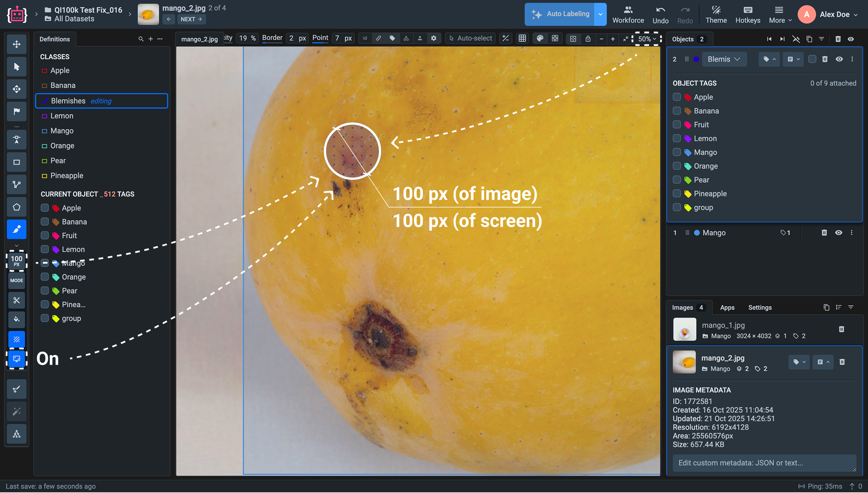
Task: Click the custom metadata input field
Action: pos(764,463)
